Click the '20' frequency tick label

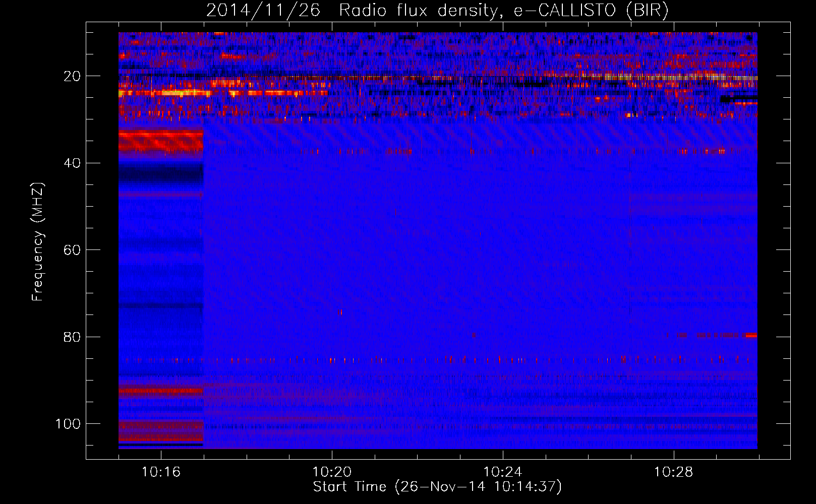click(72, 76)
